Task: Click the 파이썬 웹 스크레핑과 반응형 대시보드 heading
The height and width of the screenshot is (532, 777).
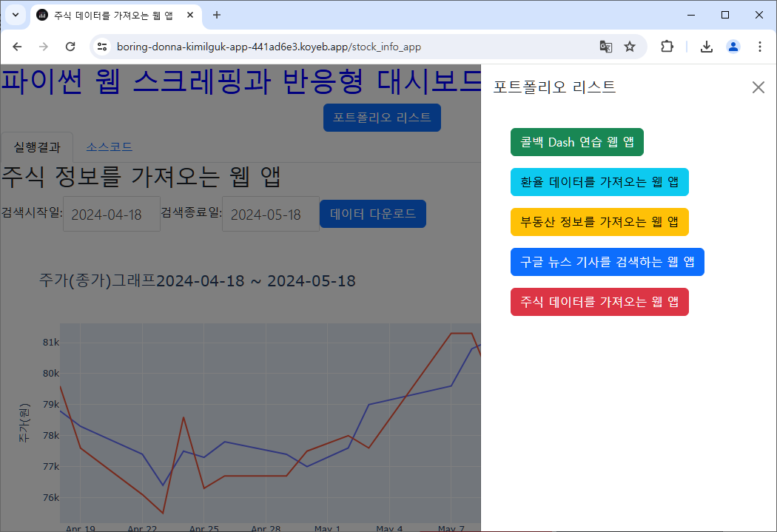Action: click(241, 81)
